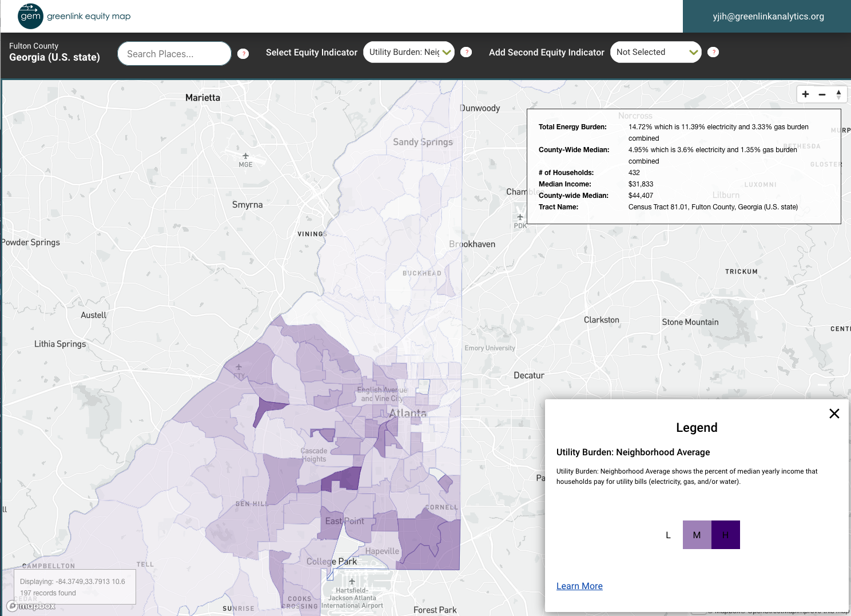Click the map zoom out minus button
851x616 pixels.
point(822,94)
